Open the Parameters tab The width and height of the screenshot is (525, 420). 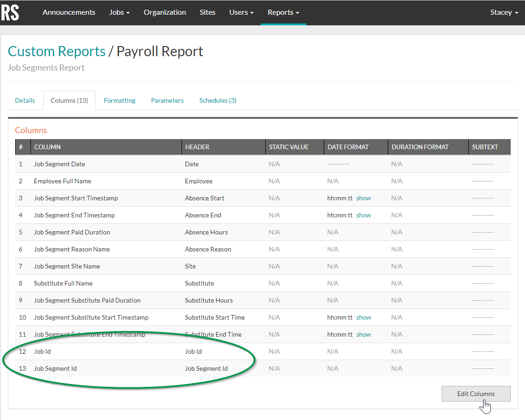click(x=167, y=100)
